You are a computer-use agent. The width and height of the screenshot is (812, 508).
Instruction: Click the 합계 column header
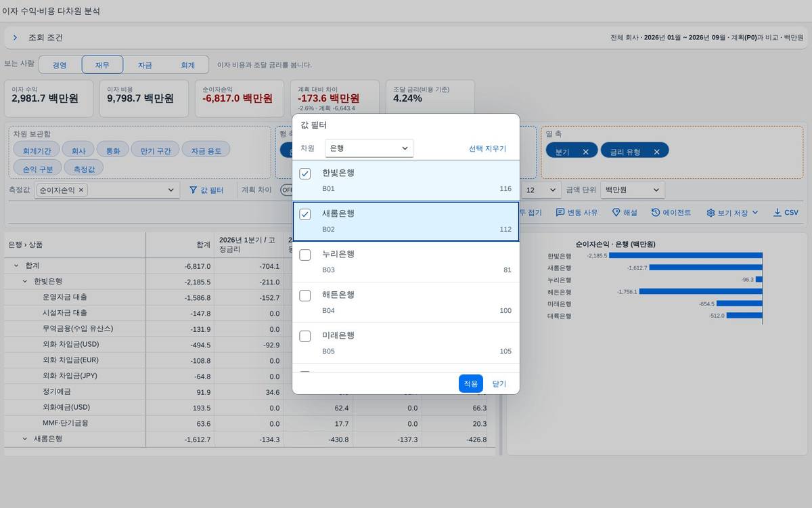click(180, 245)
